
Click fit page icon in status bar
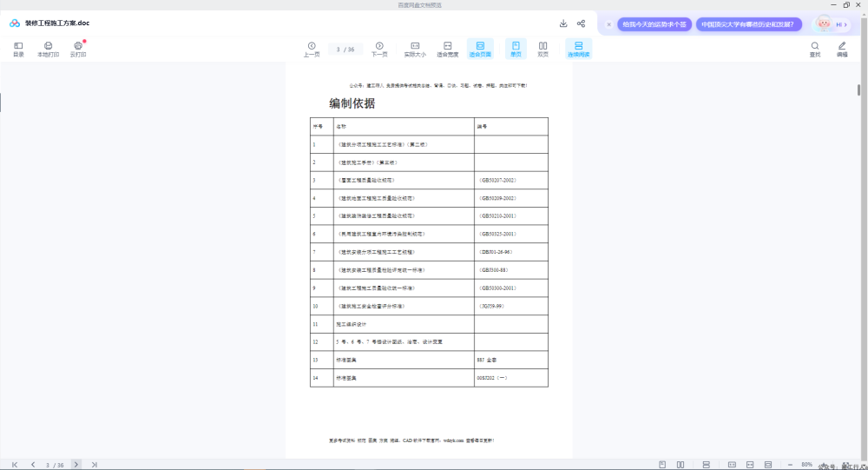pos(768,465)
